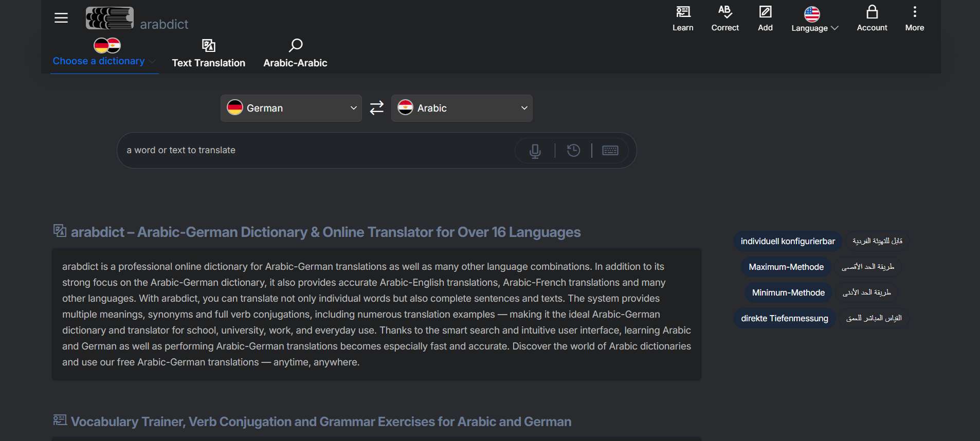The image size is (980, 441).
Task: Expand the Choose a dictionary dropdown
Action: (104, 61)
